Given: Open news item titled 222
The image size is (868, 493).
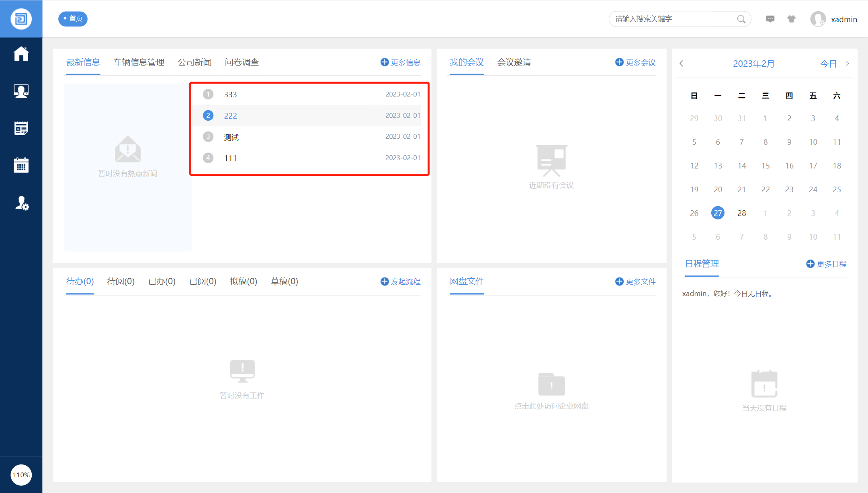Looking at the screenshot, I should (230, 116).
